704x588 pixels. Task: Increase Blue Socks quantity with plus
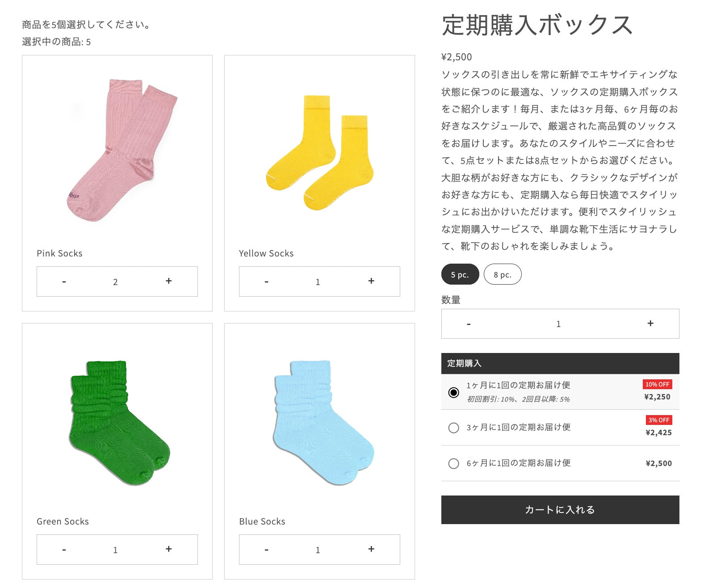371,549
